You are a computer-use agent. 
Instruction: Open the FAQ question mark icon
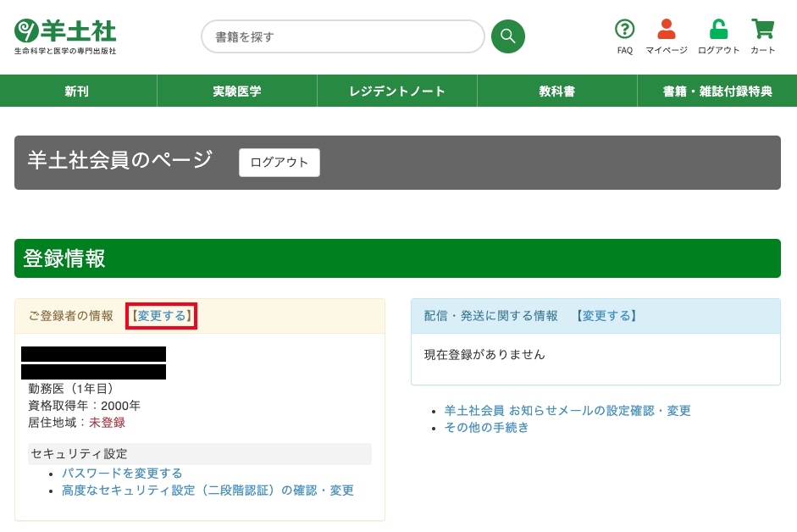pos(624,30)
